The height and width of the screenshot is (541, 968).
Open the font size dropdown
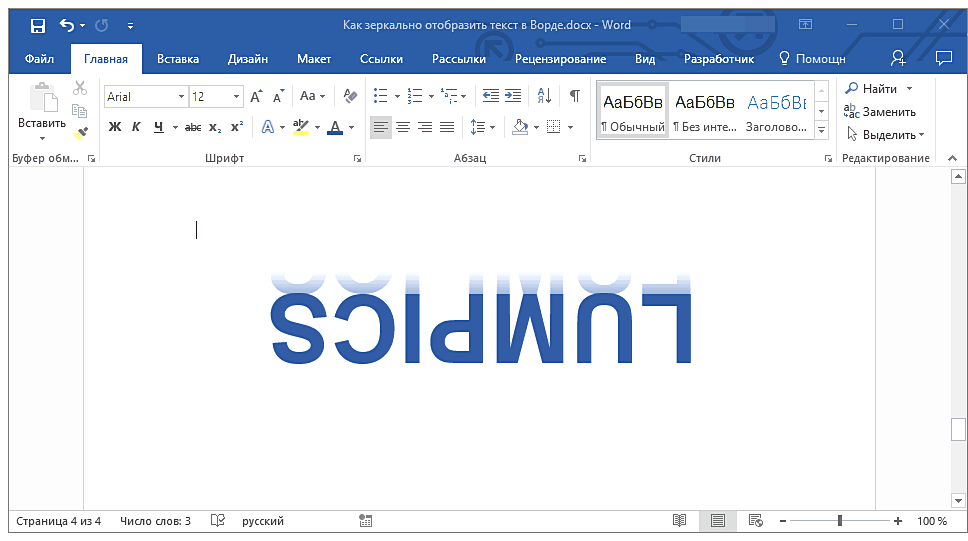point(236,97)
